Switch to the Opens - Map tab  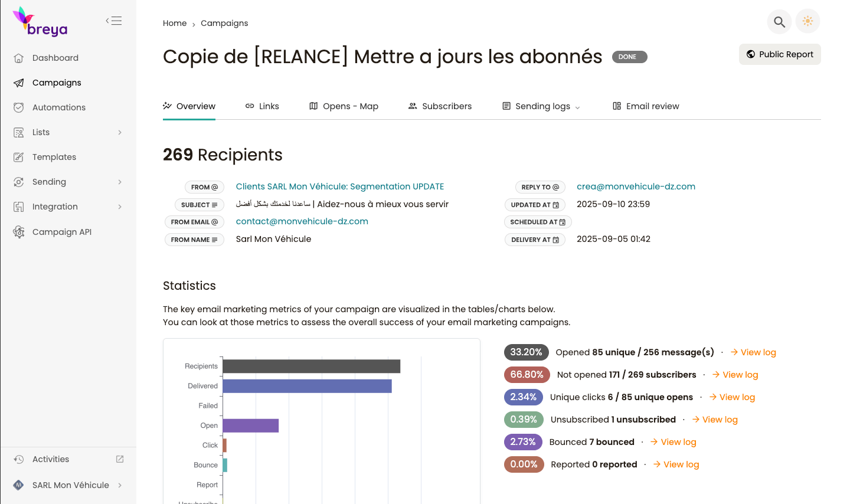(x=344, y=106)
